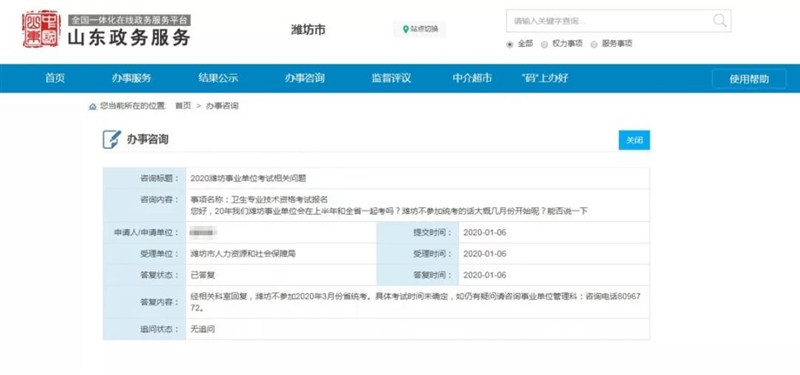
Task: Follow the 首页 breadcrumb link
Action: click(183, 106)
